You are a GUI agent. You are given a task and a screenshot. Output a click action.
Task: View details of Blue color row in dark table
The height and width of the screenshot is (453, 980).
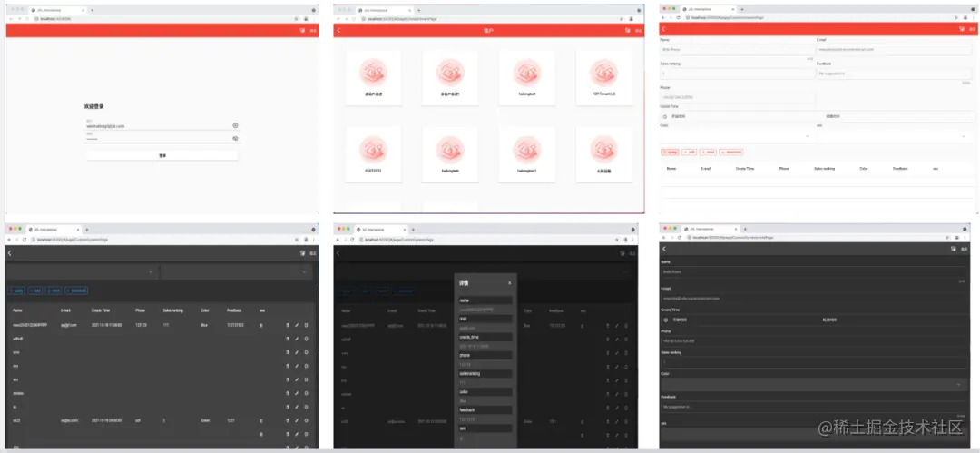coord(307,325)
